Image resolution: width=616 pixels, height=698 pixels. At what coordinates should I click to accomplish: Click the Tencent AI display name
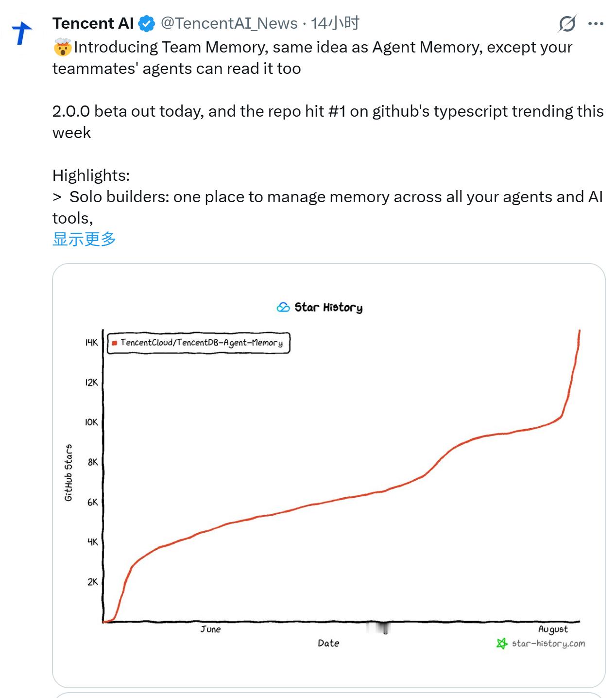click(x=93, y=23)
